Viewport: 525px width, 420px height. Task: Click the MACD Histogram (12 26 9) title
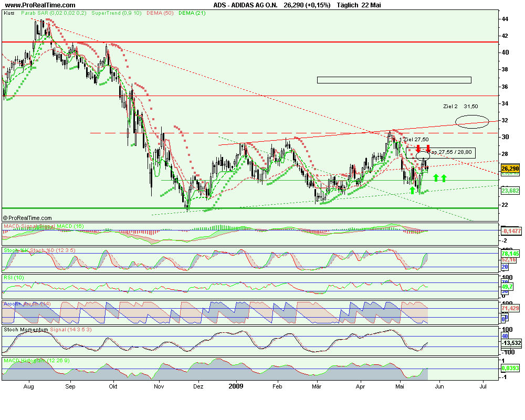pyautogui.click(x=35, y=361)
